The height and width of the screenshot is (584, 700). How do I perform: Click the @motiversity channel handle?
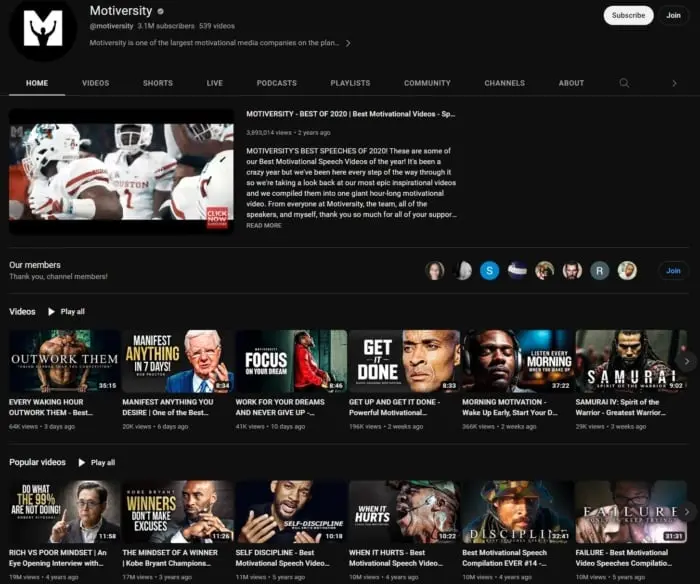111,26
